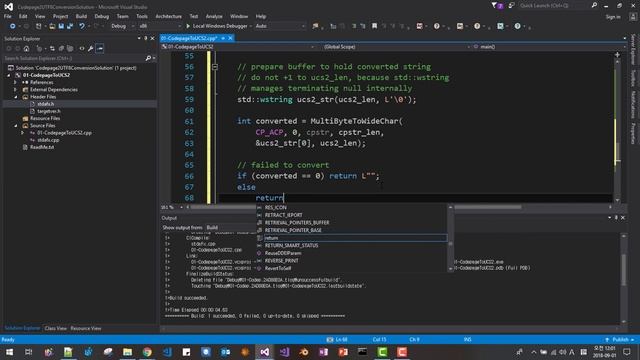Click the Windows Start button
Image resolution: width=640 pixels, height=360 pixels.
click(x=9, y=352)
